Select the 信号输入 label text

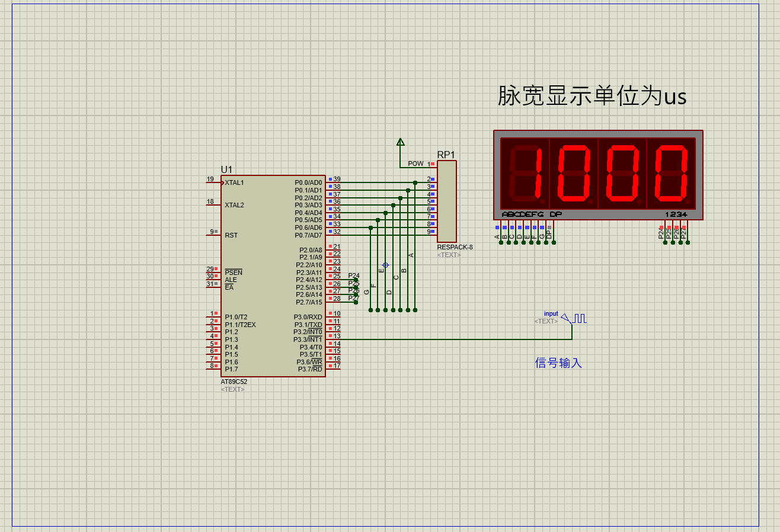558,363
